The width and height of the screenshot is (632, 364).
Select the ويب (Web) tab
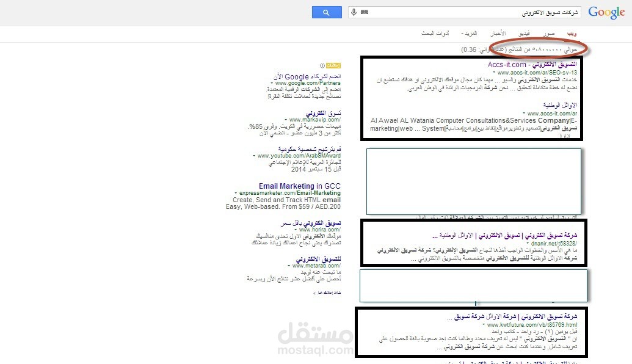(x=572, y=34)
